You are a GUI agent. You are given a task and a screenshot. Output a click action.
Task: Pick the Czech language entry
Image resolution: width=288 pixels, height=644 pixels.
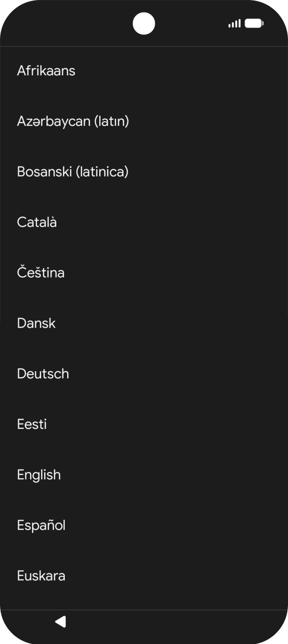41,273
